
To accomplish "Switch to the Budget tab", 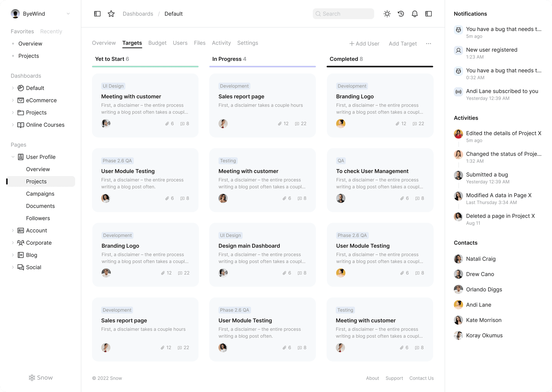I will click(157, 43).
